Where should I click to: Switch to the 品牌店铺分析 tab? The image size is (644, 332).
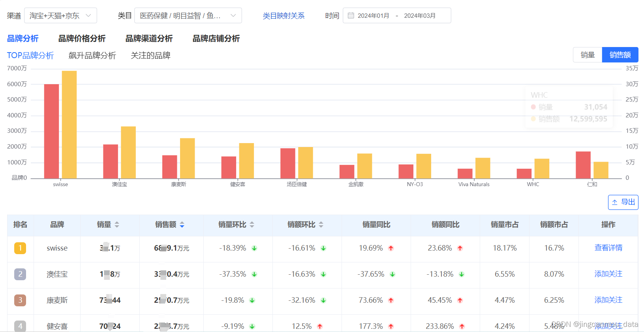click(x=216, y=38)
